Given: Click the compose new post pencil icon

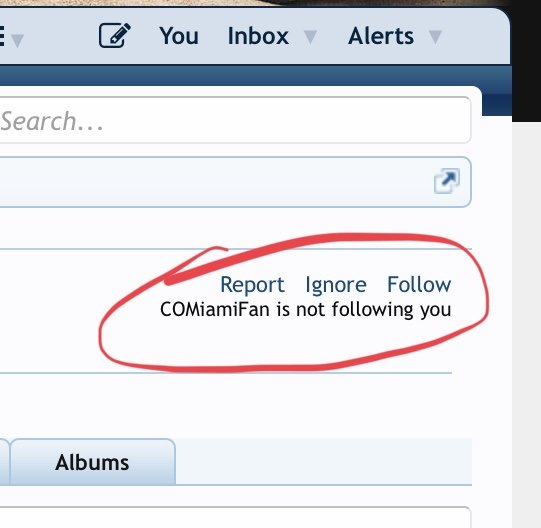Looking at the screenshot, I should (115, 35).
